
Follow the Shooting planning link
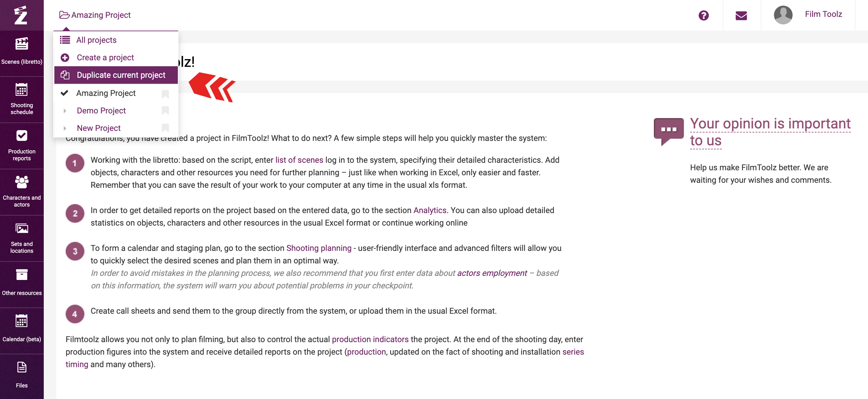319,248
